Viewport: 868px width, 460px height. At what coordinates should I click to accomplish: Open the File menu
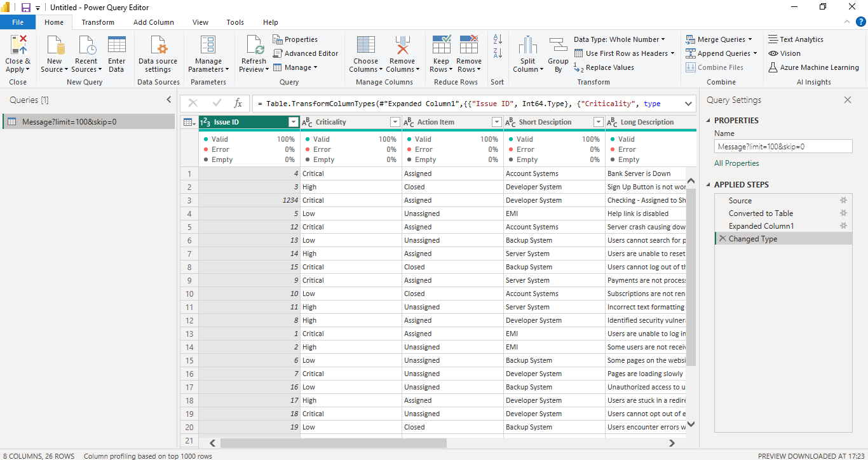coord(18,22)
